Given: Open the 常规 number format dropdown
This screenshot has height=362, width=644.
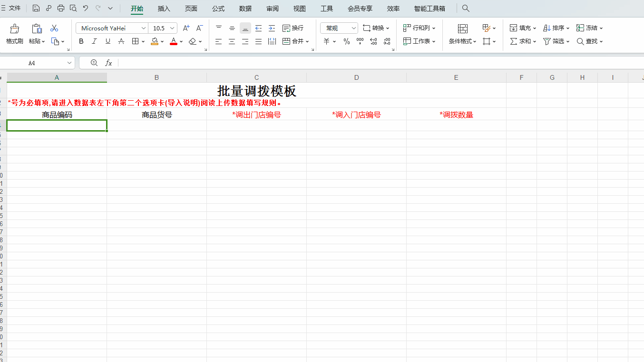Looking at the screenshot, I should coord(353,29).
